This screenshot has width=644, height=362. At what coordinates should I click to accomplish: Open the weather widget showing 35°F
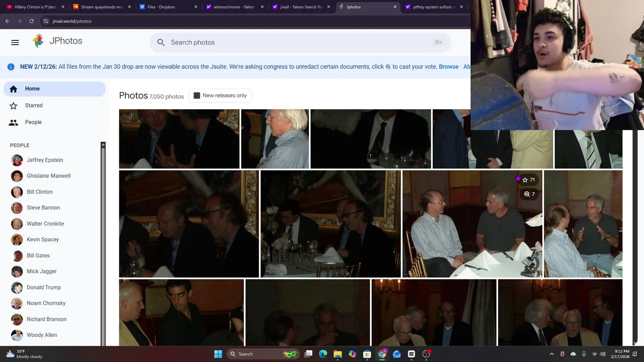[x=24, y=354]
